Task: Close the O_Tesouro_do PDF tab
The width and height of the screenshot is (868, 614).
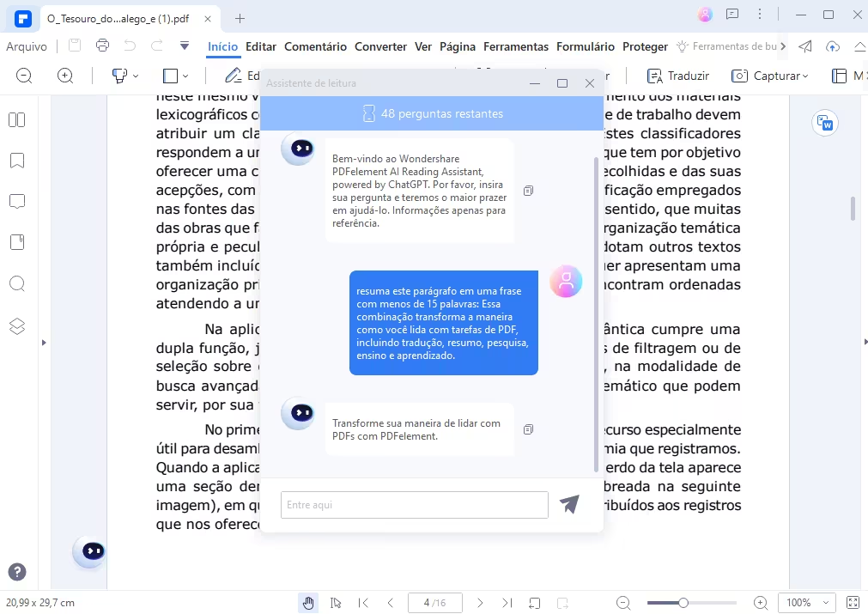Action: (x=208, y=18)
